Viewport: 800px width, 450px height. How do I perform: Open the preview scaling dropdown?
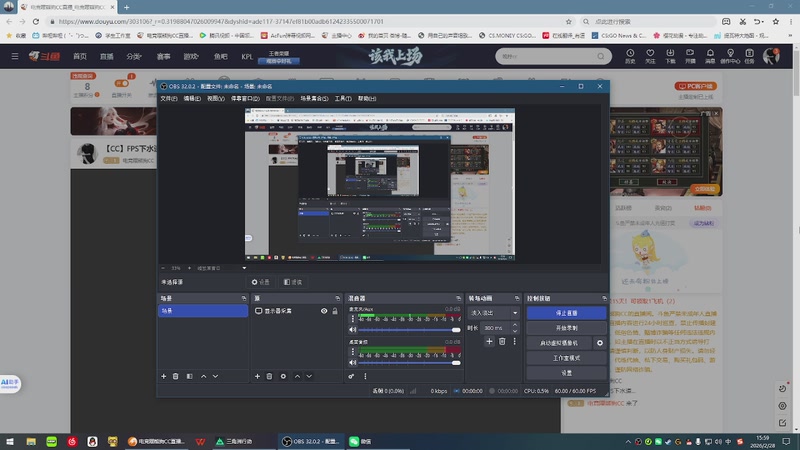click(x=221, y=268)
